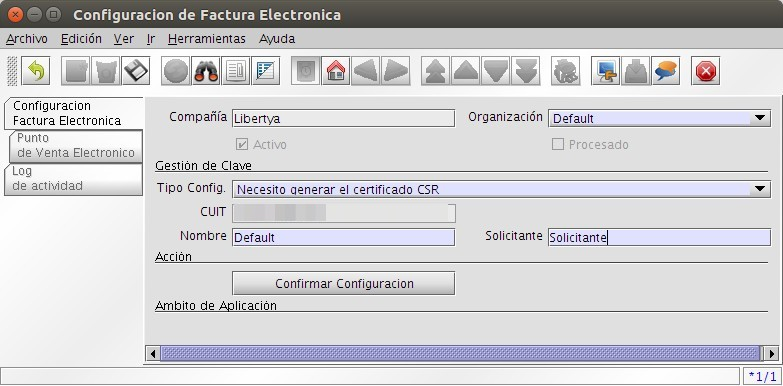Exit window with red X toolbar icon
The height and width of the screenshot is (386, 783).
[706, 71]
